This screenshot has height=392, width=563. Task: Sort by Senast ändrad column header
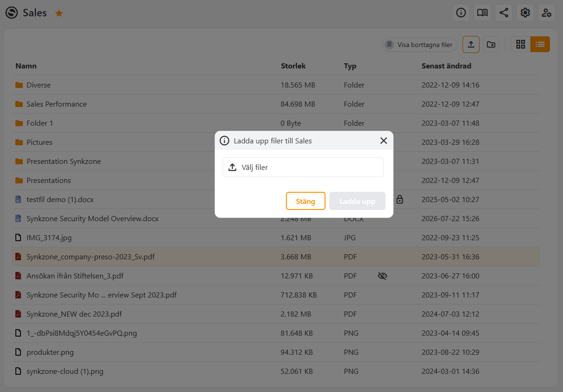pyautogui.click(x=447, y=66)
